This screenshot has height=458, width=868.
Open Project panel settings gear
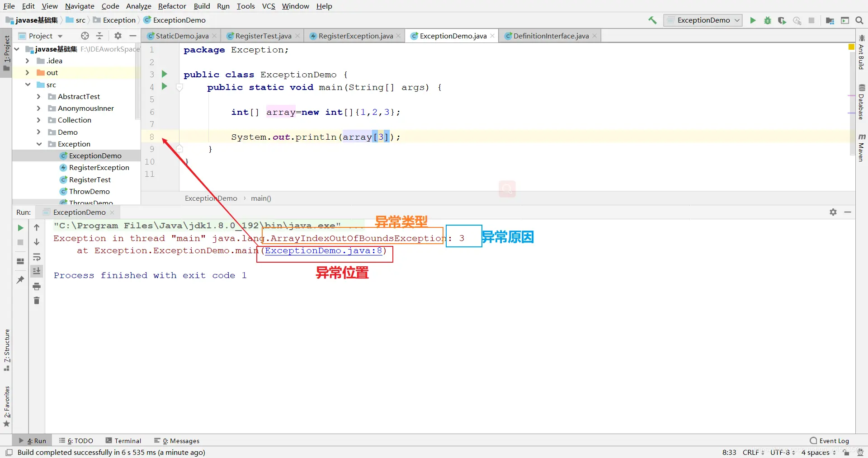pos(118,36)
